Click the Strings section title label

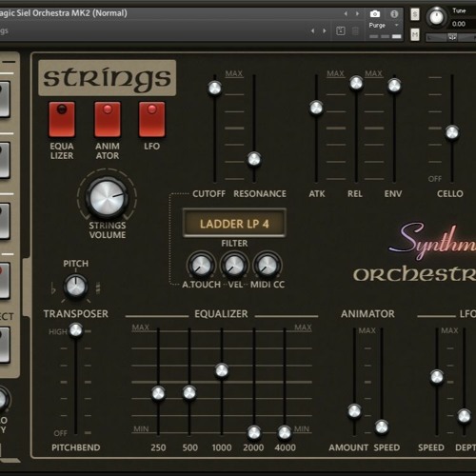click(x=107, y=78)
